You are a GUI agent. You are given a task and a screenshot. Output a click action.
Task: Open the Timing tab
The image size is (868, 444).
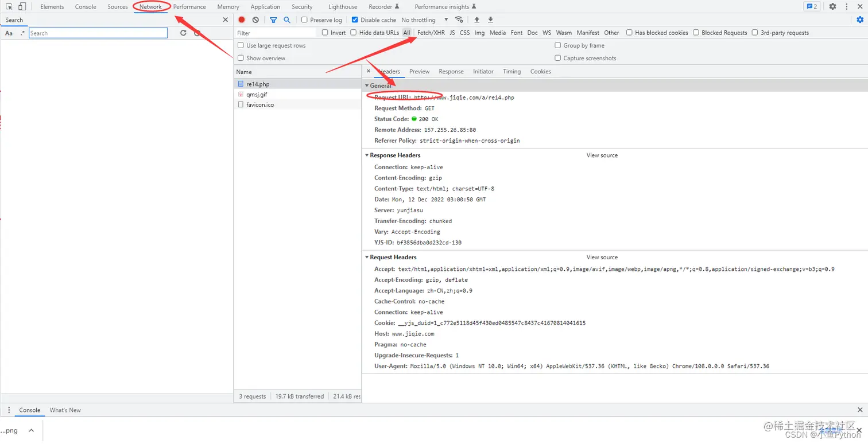tap(511, 71)
